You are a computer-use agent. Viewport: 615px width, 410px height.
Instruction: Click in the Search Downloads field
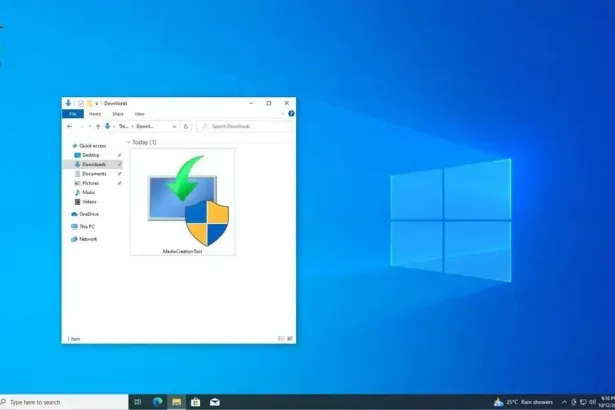pos(245,127)
